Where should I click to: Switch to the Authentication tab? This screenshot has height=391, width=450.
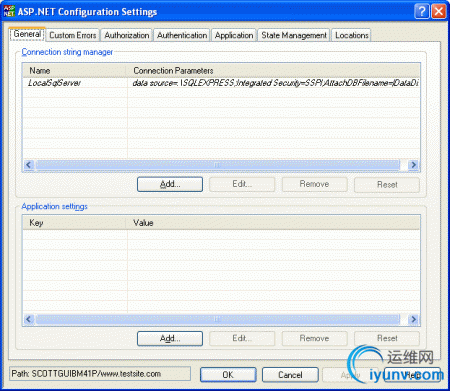182,35
